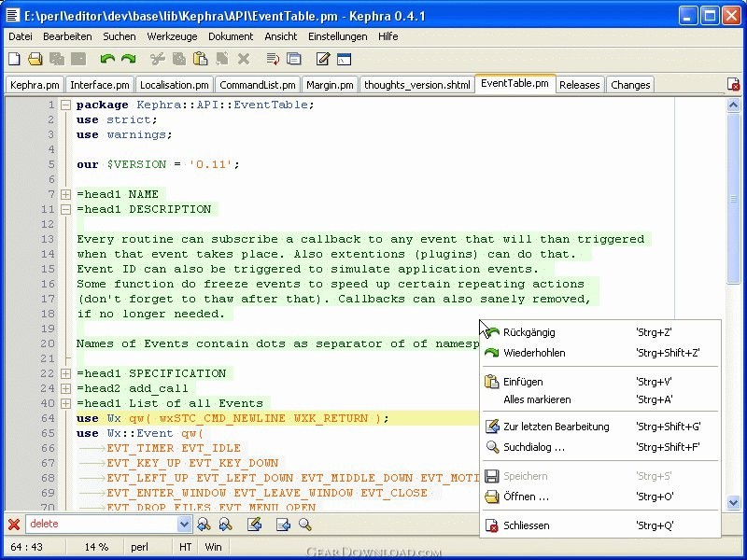This screenshot has width=747, height=560.
Task: Choose Rückgängig from the context menu
Action: 600,332
